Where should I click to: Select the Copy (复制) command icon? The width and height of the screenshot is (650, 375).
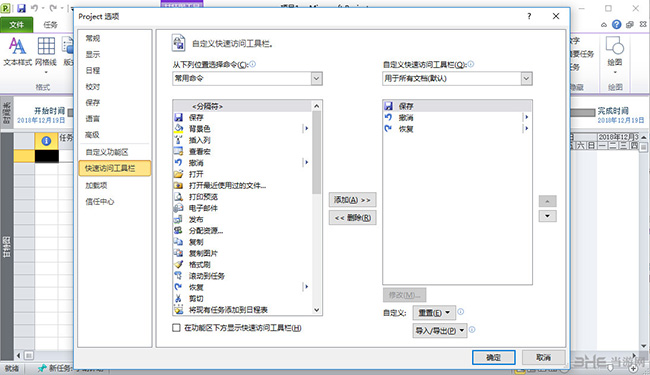tap(179, 242)
